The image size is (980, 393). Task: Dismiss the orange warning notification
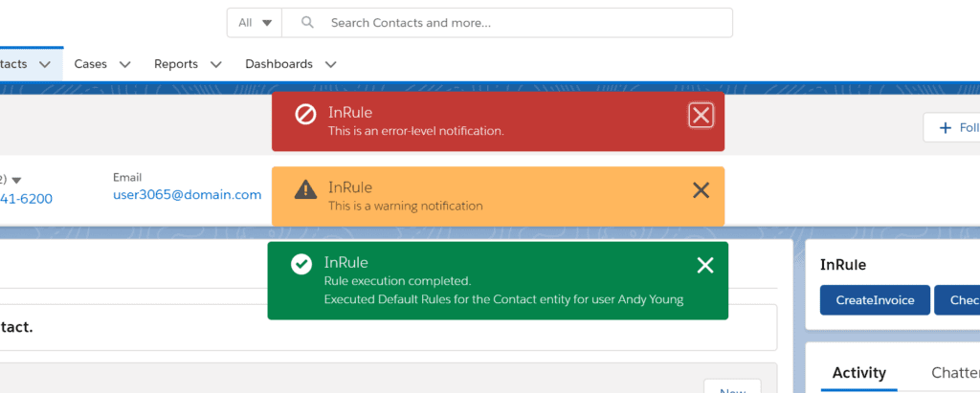click(x=701, y=190)
